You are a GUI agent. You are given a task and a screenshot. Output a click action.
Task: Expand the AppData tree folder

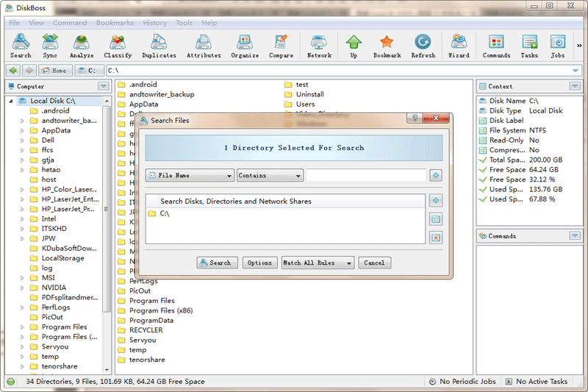[23, 131]
